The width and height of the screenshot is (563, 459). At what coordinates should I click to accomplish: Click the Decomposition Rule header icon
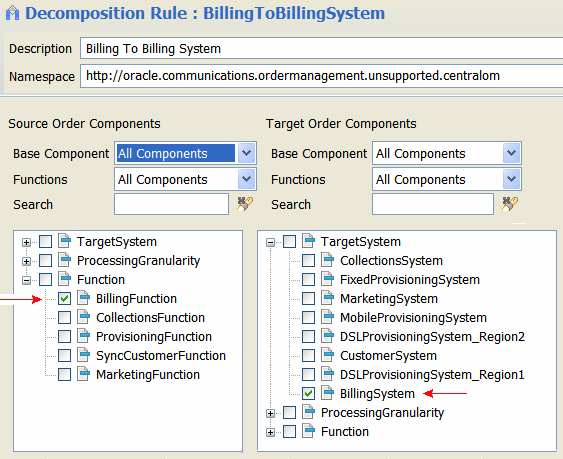(x=13, y=13)
